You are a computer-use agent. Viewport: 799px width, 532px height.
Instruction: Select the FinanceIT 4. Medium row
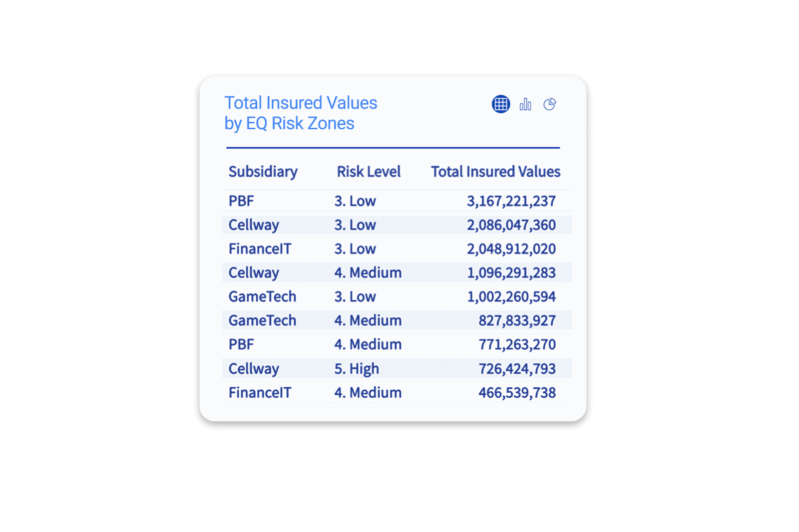[397, 392]
